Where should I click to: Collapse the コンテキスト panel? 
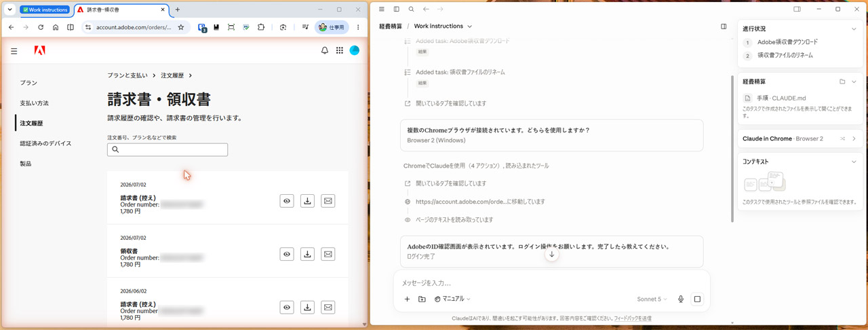pyautogui.click(x=854, y=162)
